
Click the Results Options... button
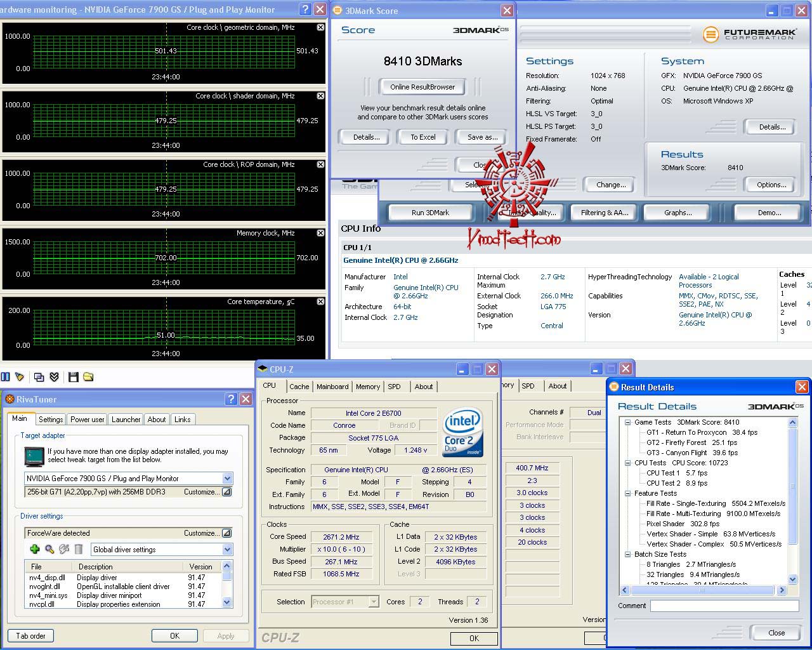coord(771,185)
